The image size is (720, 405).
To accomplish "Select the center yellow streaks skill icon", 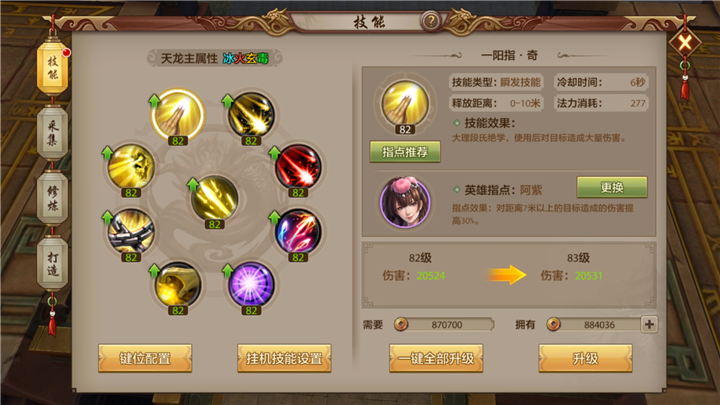I will pyautogui.click(x=214, y=198).
